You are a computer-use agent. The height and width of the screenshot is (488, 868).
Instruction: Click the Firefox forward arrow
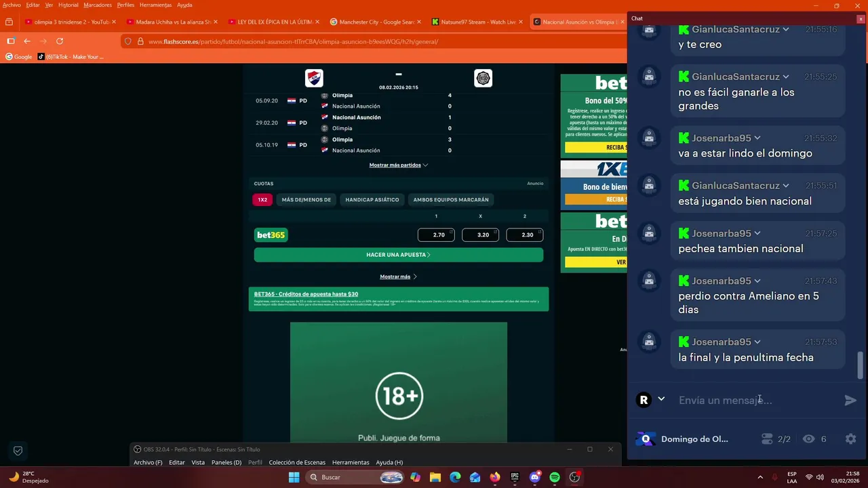click(x=43, y=41)
